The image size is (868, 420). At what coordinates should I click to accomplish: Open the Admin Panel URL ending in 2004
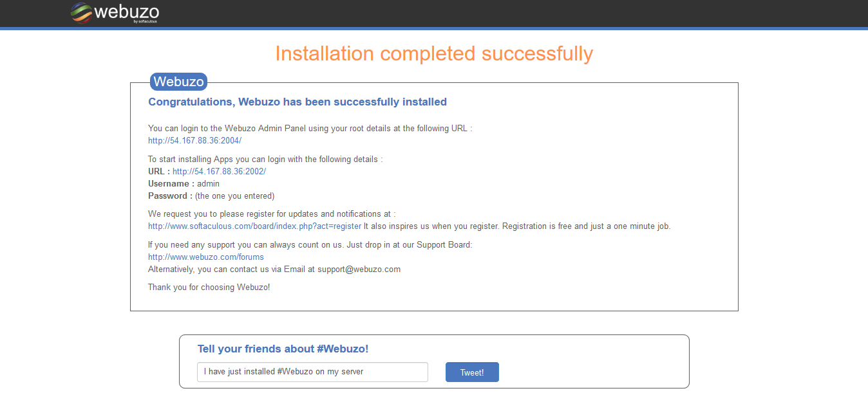(x=194, y=140)
